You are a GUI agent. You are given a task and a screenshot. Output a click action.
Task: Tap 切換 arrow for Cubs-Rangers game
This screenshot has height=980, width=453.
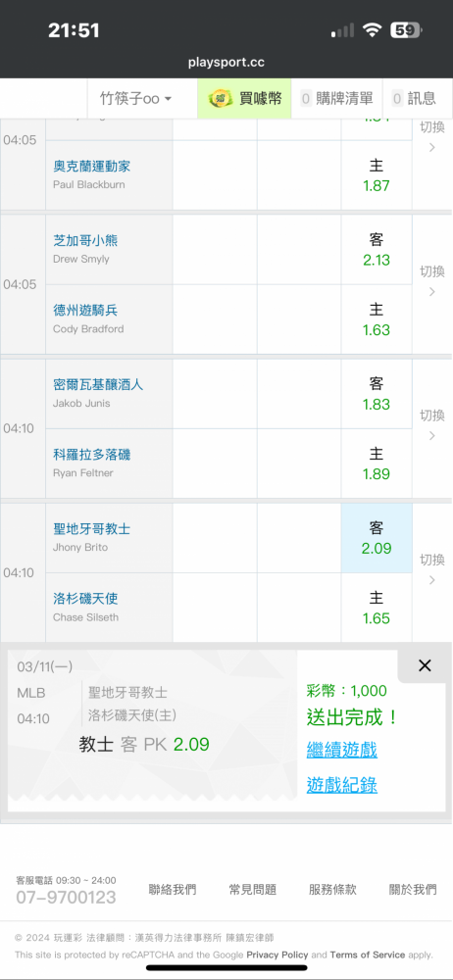[x=431, y=281]
